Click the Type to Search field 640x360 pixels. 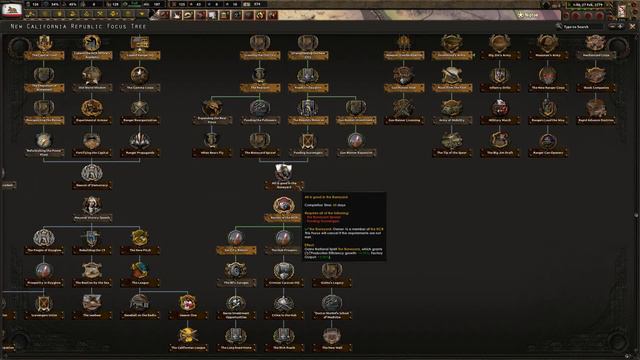pos(582,27)
